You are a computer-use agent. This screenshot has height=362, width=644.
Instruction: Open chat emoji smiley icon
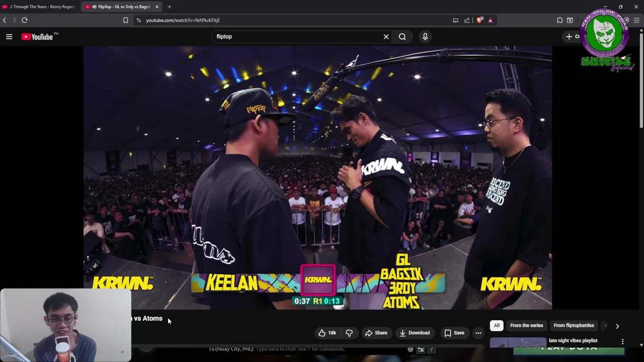point(411,349)
